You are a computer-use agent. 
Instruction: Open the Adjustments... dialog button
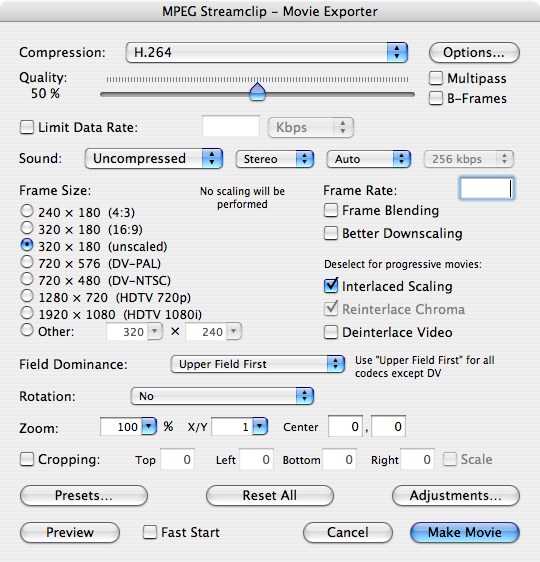click(x=456, y=495)
